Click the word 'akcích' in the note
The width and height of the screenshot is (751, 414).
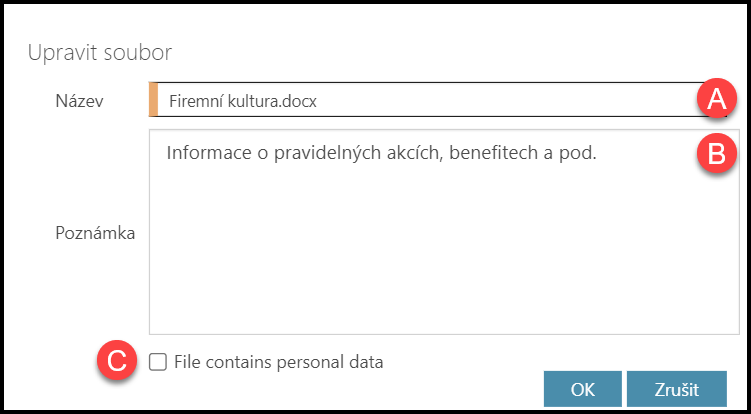[x=406, y=154]
